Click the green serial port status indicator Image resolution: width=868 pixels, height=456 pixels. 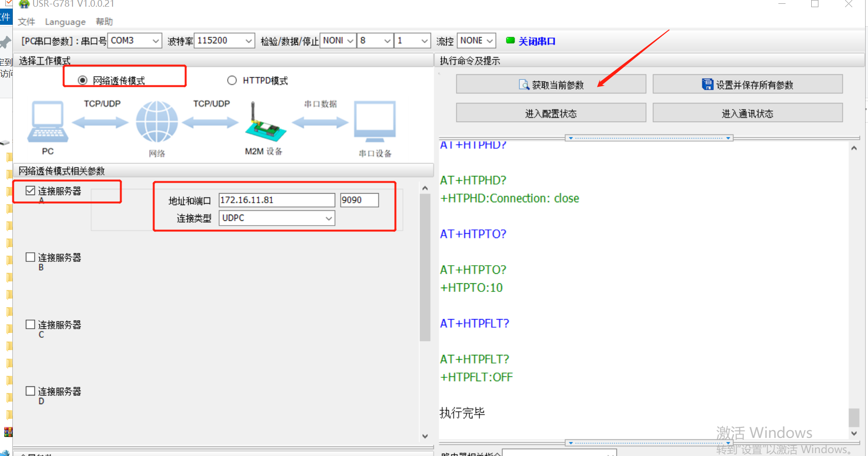pos(510,41)
